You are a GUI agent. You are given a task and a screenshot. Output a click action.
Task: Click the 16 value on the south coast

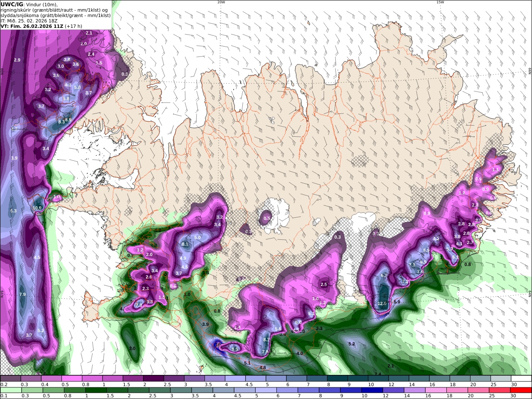(217, 345)
